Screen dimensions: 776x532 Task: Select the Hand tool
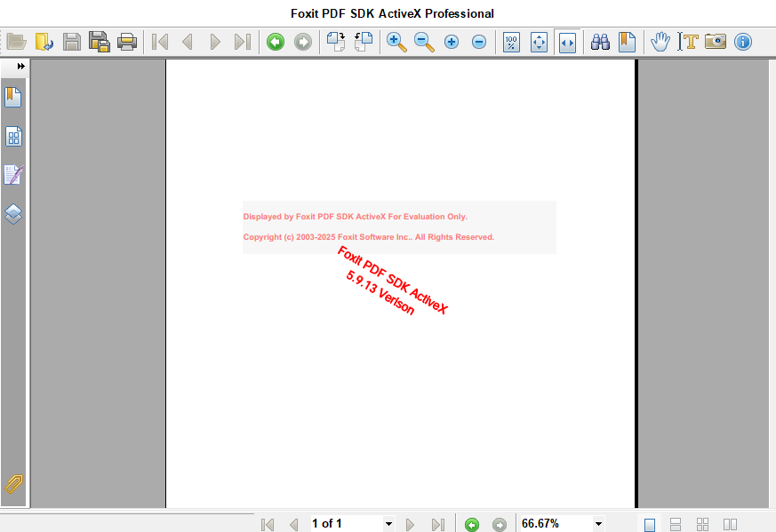coord(660,42)
